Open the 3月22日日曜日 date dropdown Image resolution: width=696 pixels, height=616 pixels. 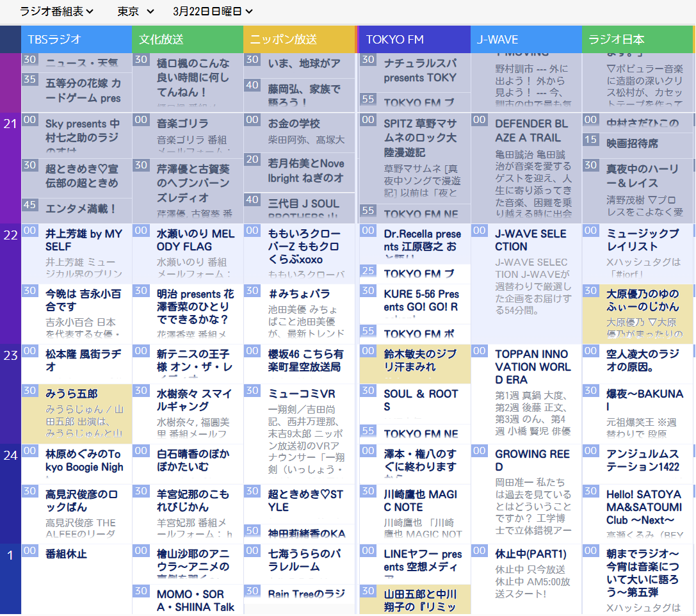point(213,11)
